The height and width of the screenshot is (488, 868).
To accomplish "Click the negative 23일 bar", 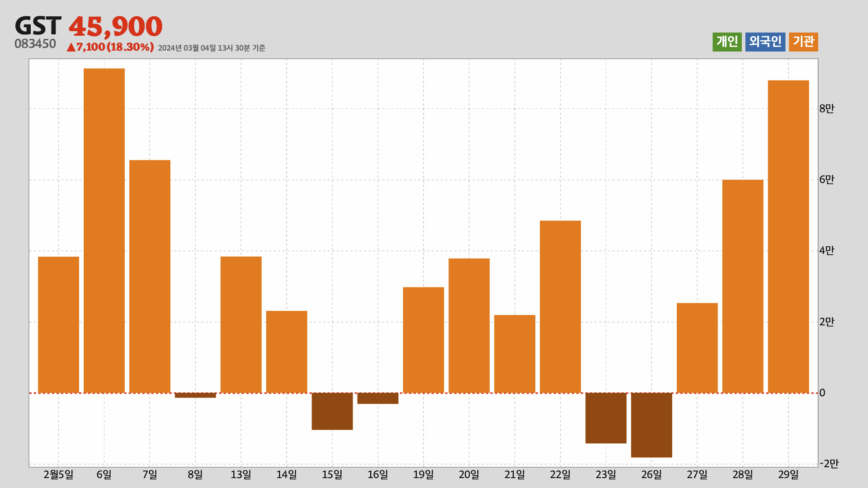I will point(606,418).
